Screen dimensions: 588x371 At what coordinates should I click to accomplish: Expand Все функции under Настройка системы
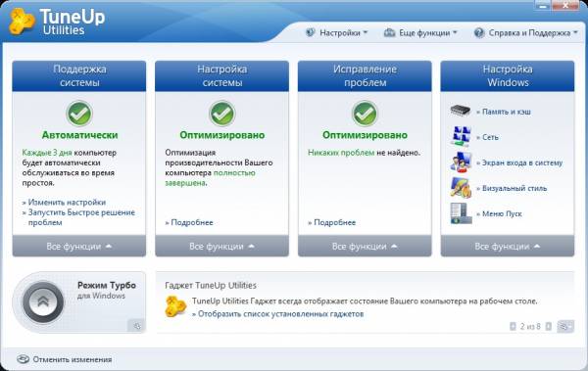[x=222, y=247]
